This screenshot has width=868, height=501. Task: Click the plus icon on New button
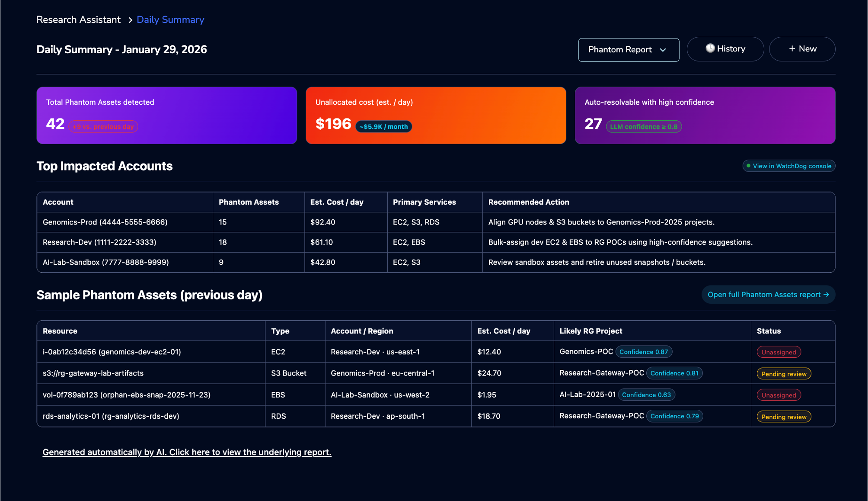pyautogui.click(x=792, y=49)
